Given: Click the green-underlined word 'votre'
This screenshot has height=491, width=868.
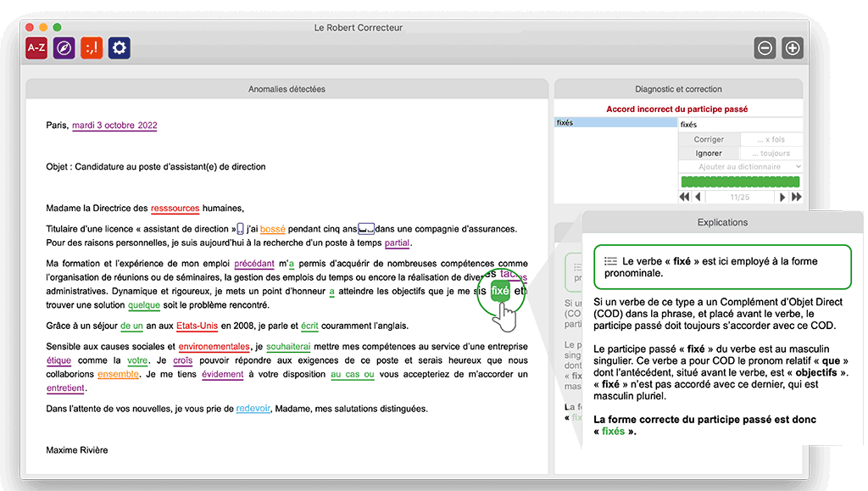Looking at the screenshot, I should point(137,360).
